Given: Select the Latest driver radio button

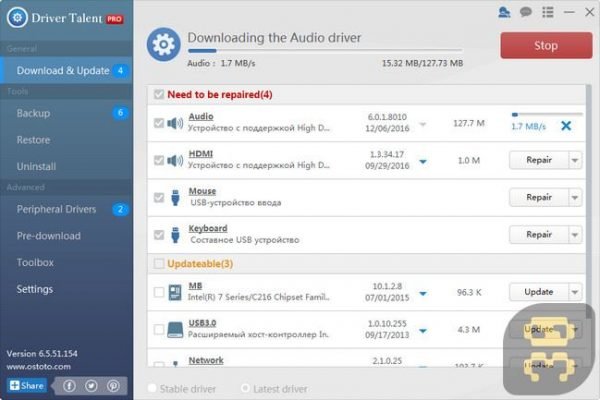Looking at the screenshot, I should click(x=245, y=388).
